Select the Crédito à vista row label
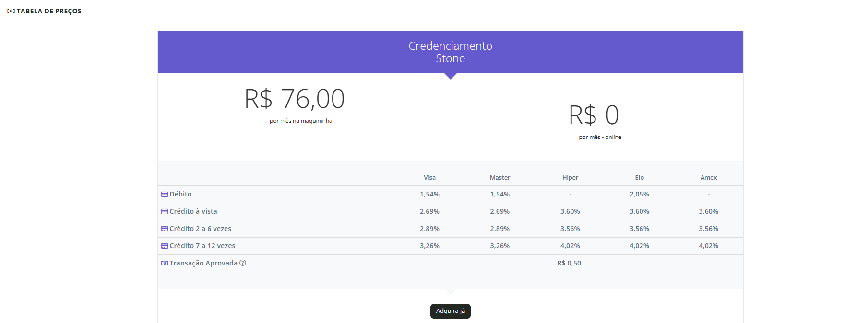This screenshot has height=323, width=868. [193, 211]
